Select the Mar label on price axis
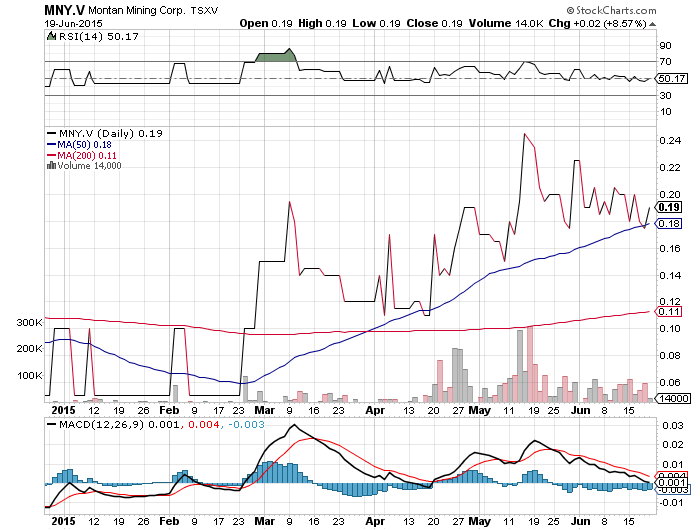700x530 pixels. tap(262, 409)
